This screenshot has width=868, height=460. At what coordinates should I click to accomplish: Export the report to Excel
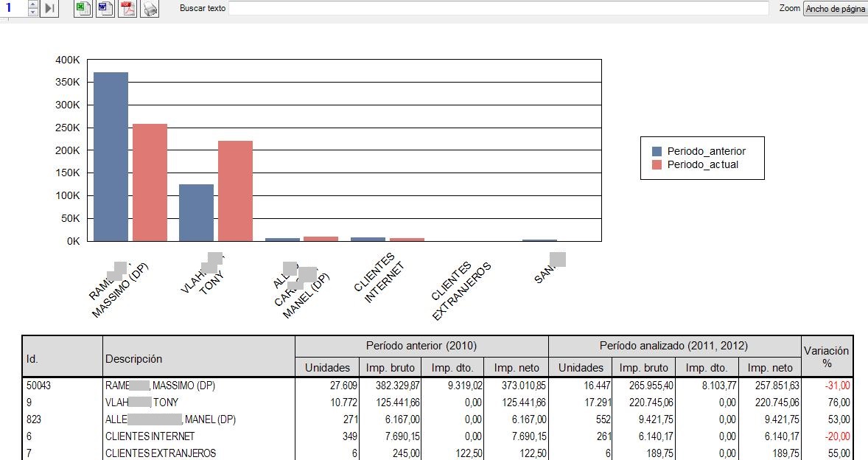[84, 9]
